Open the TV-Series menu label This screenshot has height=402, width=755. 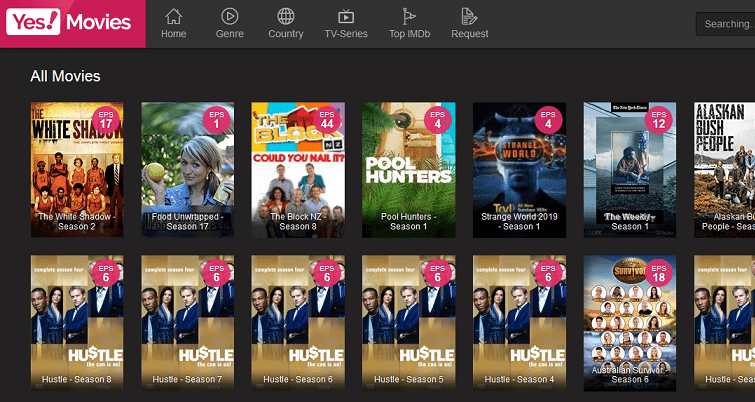click(x=346, y=34)
